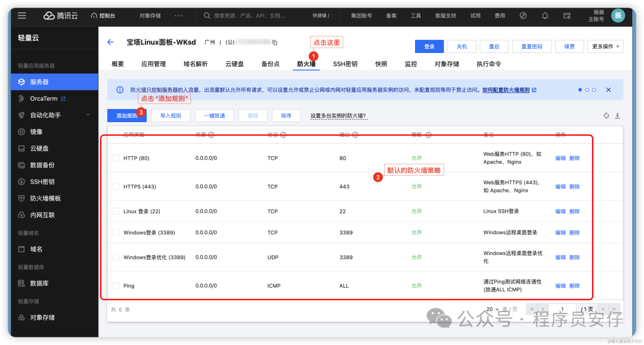The width and height of the screenshot is (644, 345).
Task: Click the back arrow beside 宝塔Linux面板-WKsd
Action: click(110, 42)
